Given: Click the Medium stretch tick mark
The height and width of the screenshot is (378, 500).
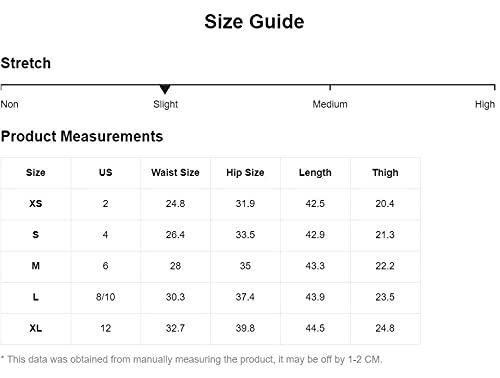Looking at the screenshot, I should 330,87.
